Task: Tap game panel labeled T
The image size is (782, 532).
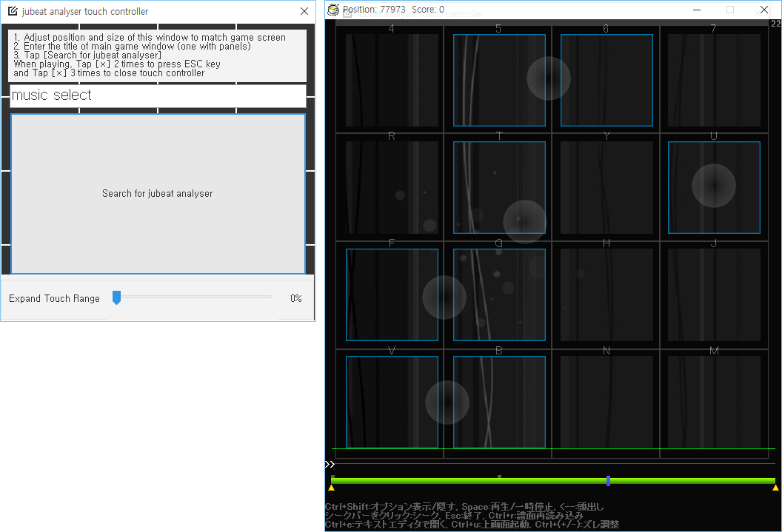Action: tap(499, 187)
